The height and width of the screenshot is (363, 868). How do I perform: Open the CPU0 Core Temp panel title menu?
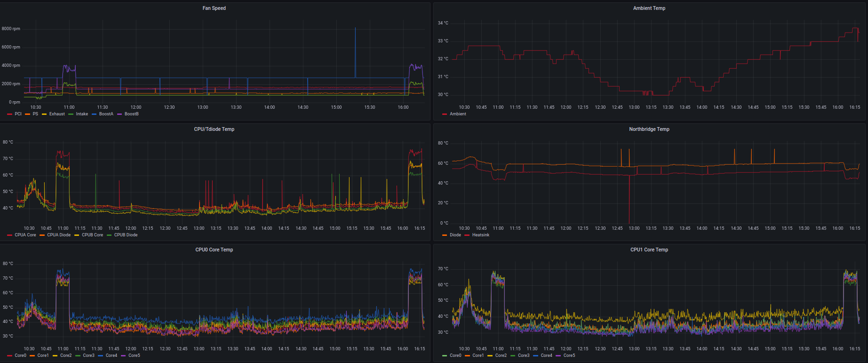point(214,250)
